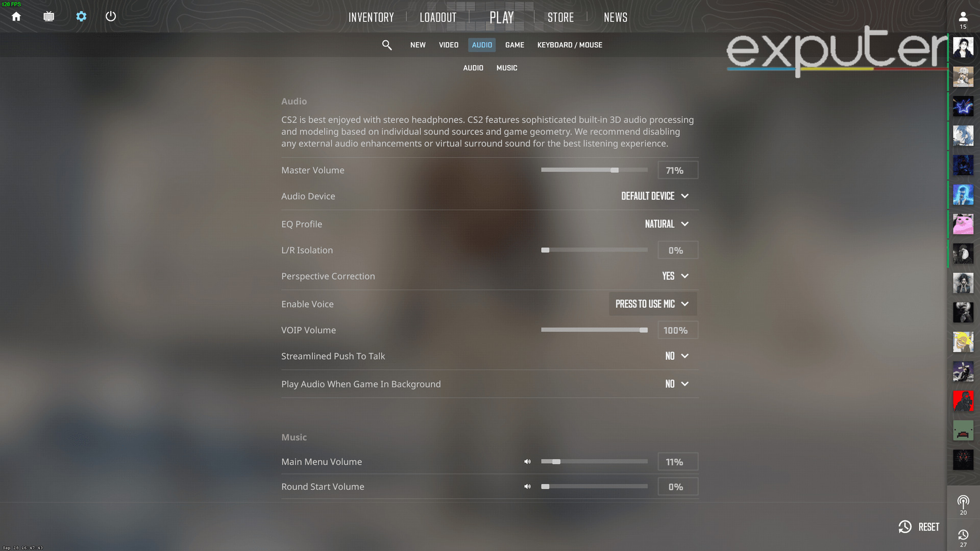
Task: Switch to the MUSIC sub-tab
Action: 506,67
